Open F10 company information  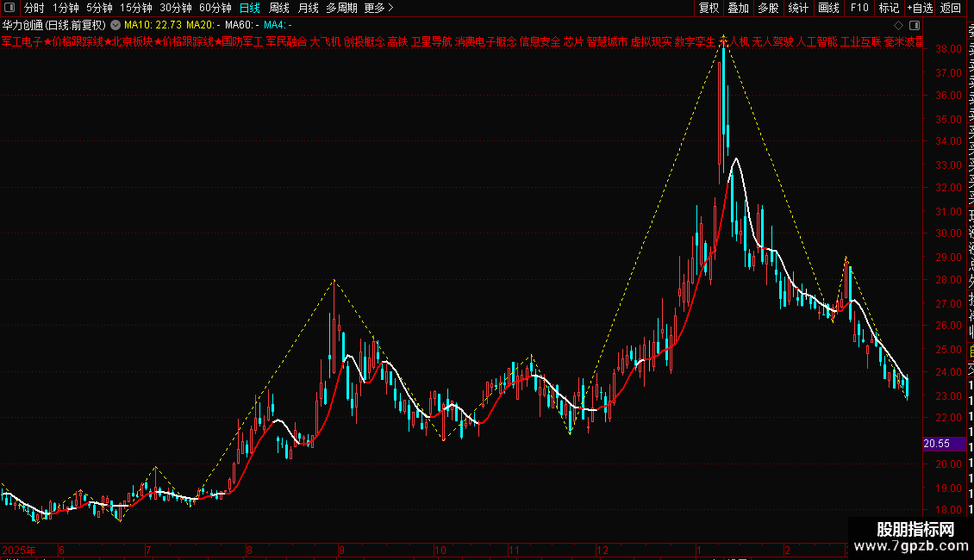859,8
